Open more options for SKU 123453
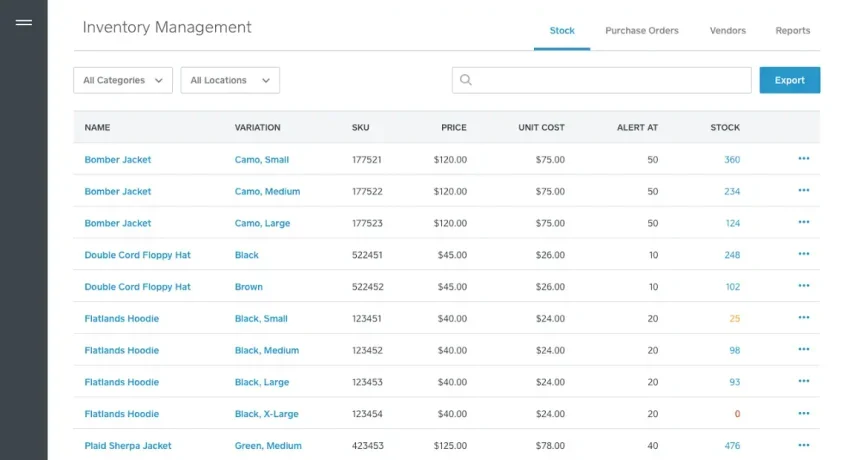847x460 pixels. coord(804,382)
